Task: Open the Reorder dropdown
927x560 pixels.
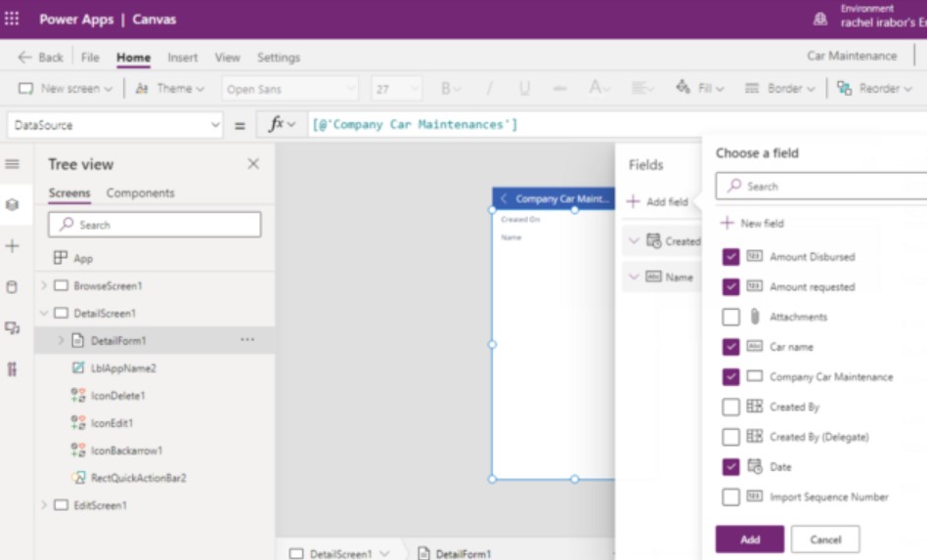Action: (874, 89)
